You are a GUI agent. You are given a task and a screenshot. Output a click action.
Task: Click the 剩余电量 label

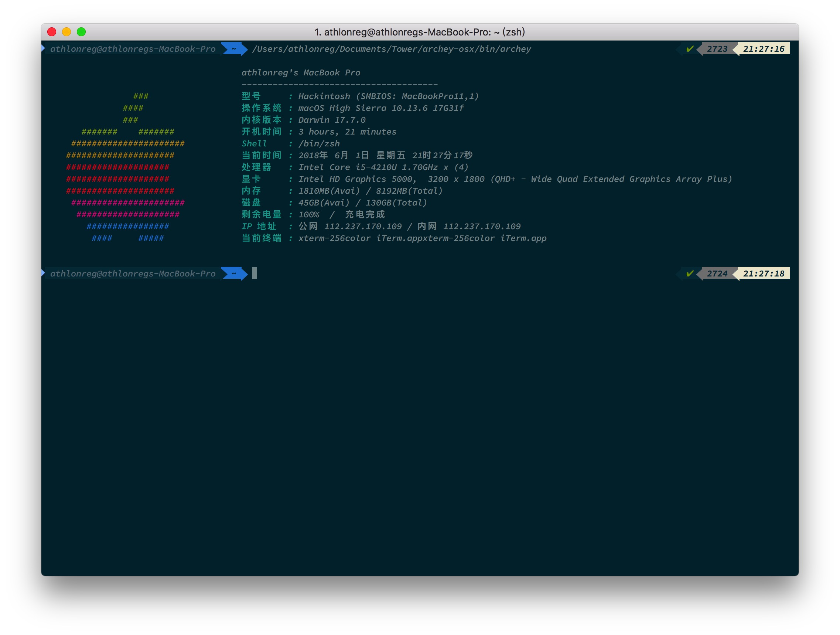(x=262, y=214)
